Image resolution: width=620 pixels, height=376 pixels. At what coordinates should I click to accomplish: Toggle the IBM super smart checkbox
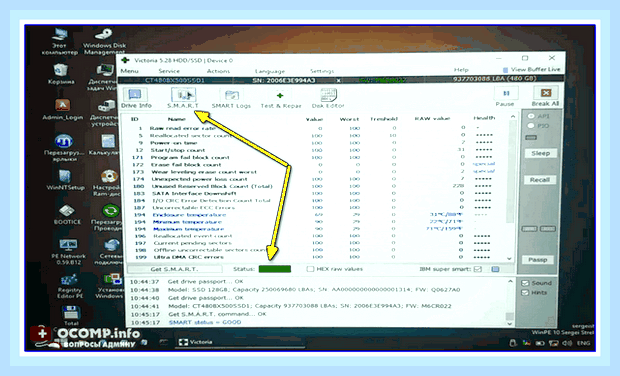click(478, 269)
